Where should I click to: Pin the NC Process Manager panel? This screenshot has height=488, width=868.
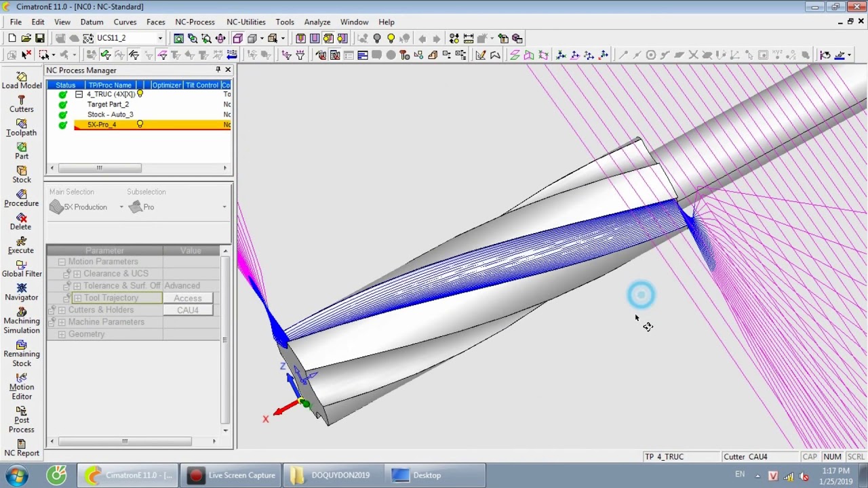(218, 70)
